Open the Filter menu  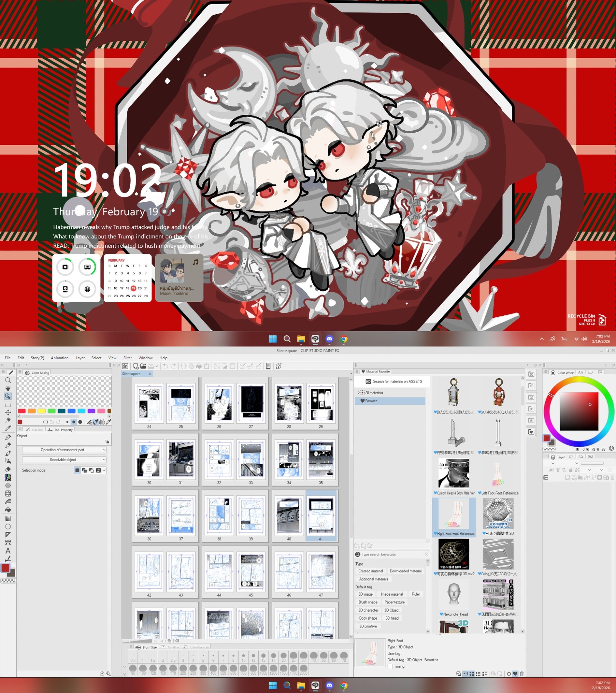[127, 358]
